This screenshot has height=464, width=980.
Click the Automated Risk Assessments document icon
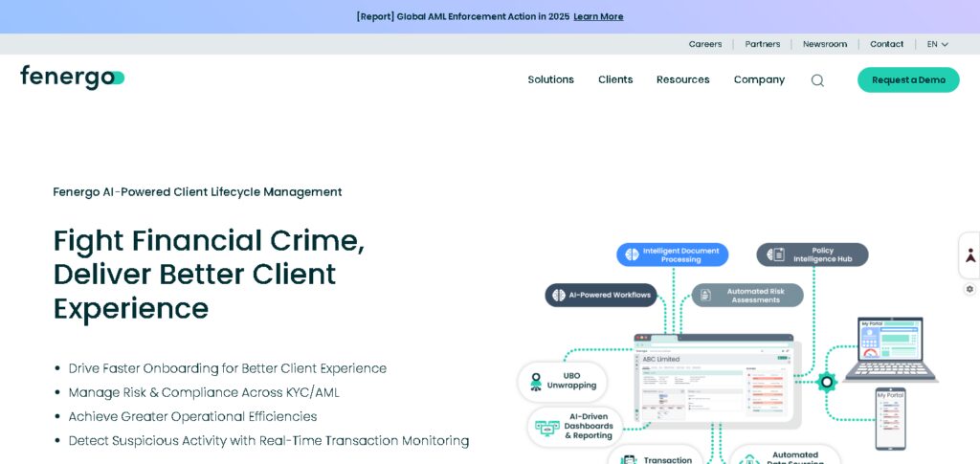click(x=705, y=296)
